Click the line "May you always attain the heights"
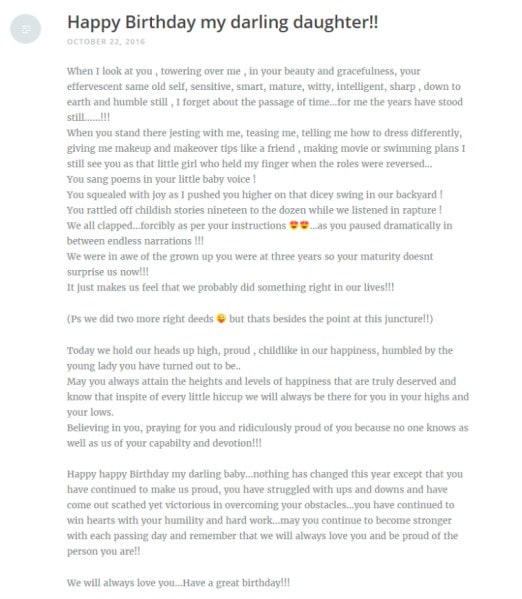This screenshot has width=522, height=599. click(x=261, y=381)
